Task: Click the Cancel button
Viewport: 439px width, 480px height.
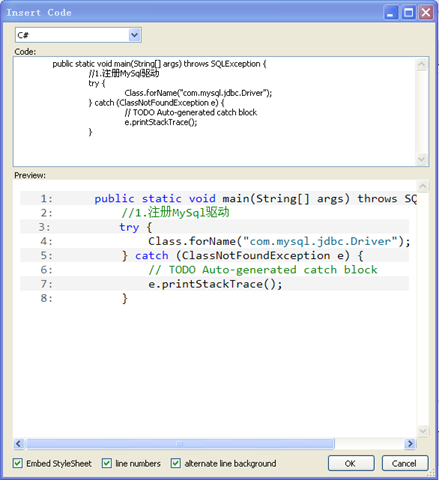Action: pos(405,463)
